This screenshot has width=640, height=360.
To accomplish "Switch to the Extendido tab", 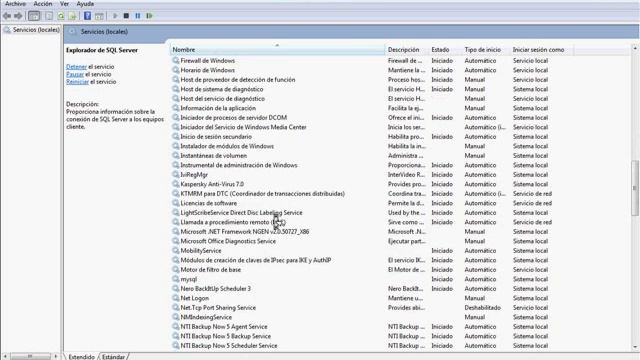I will click(81, 357).
